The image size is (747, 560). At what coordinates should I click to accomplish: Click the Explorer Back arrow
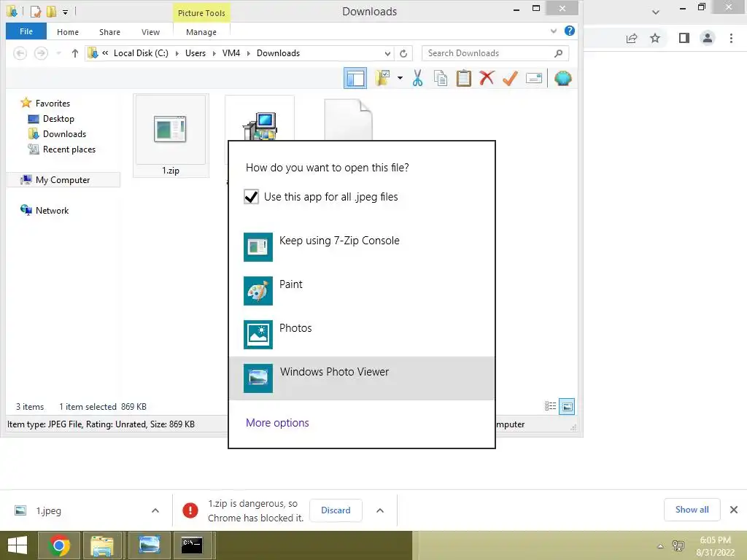[x=20, y=53]
